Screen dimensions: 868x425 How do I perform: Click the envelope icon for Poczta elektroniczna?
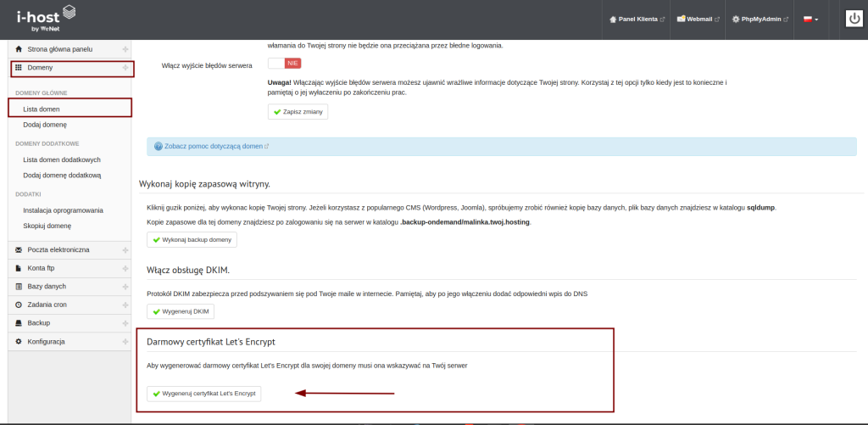click(x=19, y=250)
